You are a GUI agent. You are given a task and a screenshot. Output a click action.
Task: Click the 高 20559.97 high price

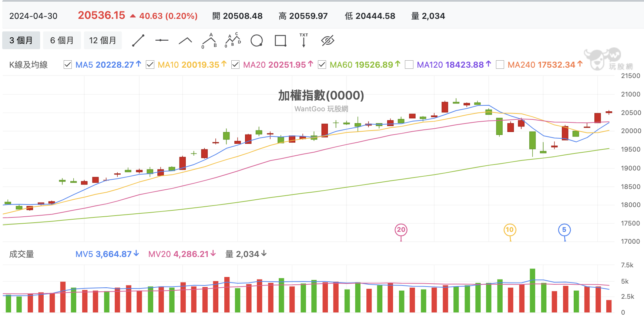click(x=303, y=16)
